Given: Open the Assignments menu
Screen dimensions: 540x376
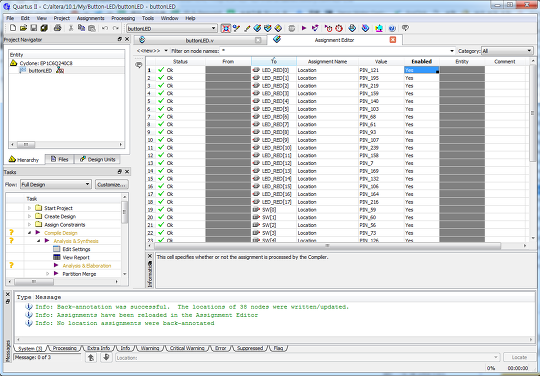Looking at the screenshot, I should click(91, 18).
